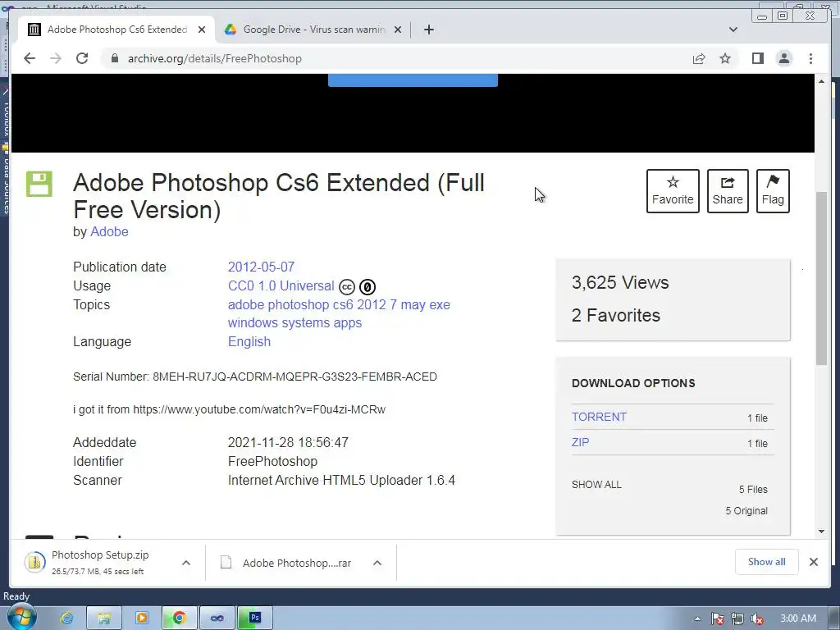Click the share page icon in address bar
Viewport: 840px width, 630px height.
point(699,58)
